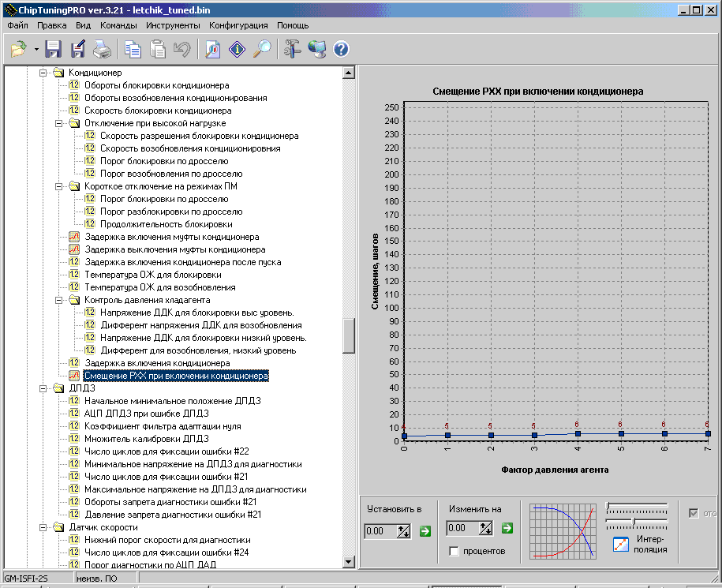Click the Save As icon with pen

click(77, 50)
